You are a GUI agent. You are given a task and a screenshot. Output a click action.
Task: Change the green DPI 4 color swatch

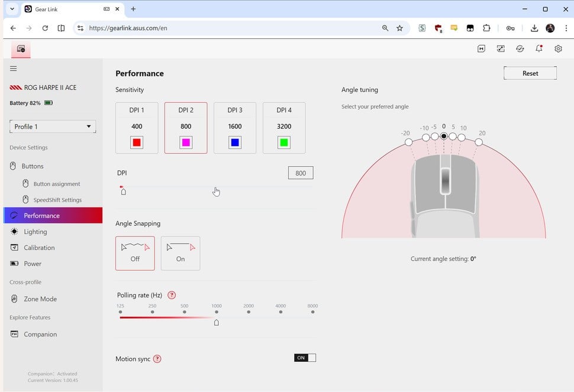click(x=284, y=142)
